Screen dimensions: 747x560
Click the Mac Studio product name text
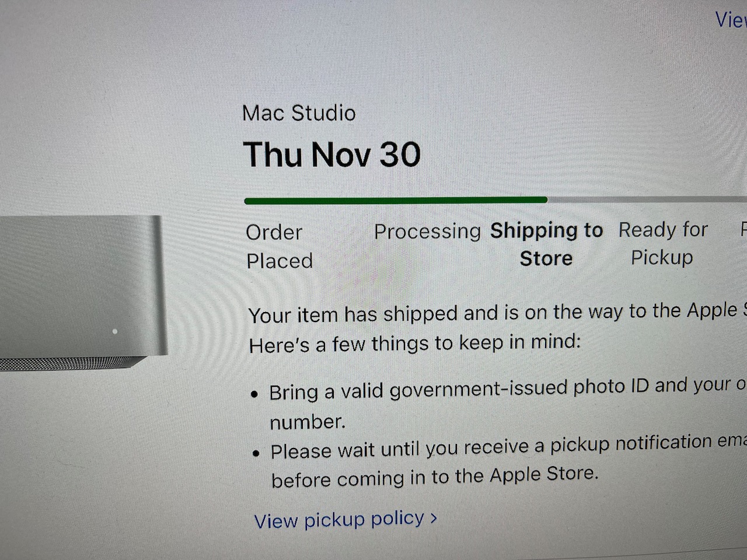[x=299, y=113]
